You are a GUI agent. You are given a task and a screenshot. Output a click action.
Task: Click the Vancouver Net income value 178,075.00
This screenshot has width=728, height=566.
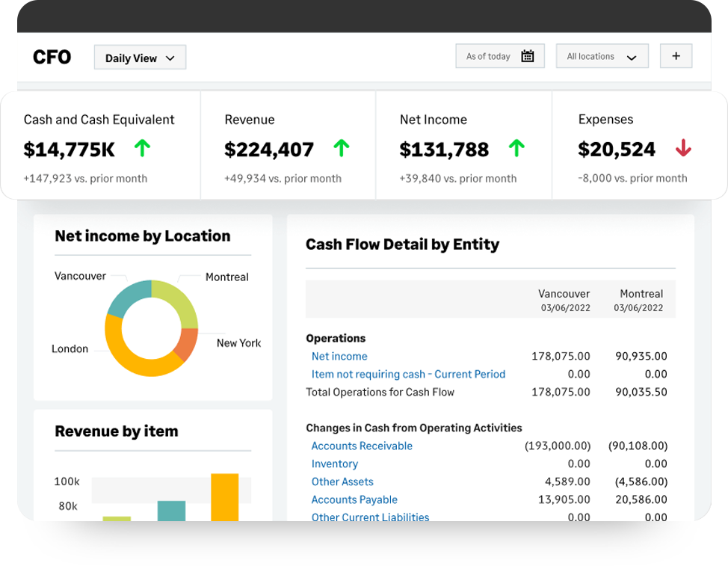point(561,356)
